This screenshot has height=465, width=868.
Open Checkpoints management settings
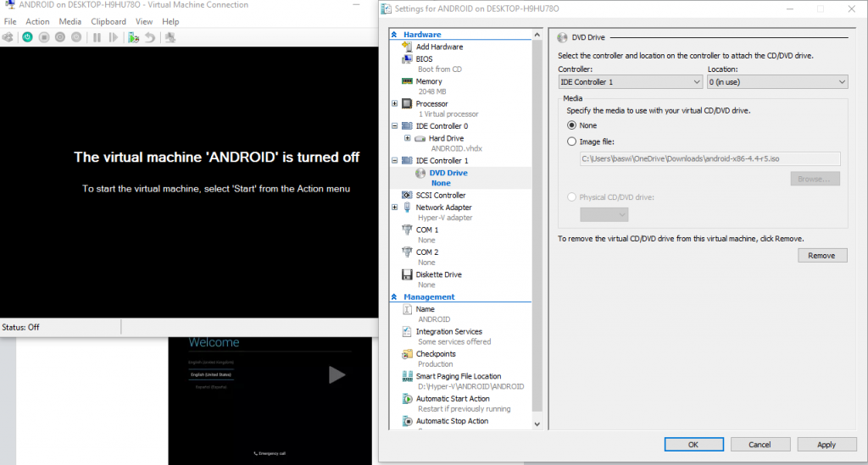click(436, 354)
